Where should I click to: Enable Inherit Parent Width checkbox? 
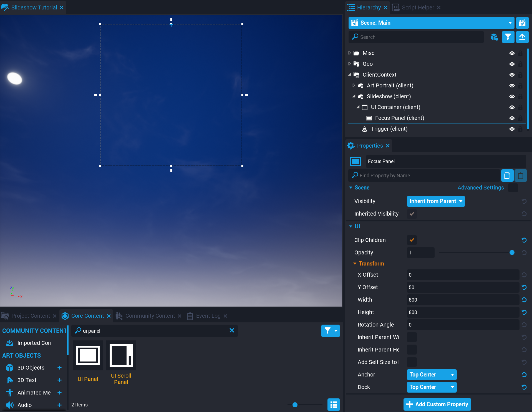(x=412, y=337)
